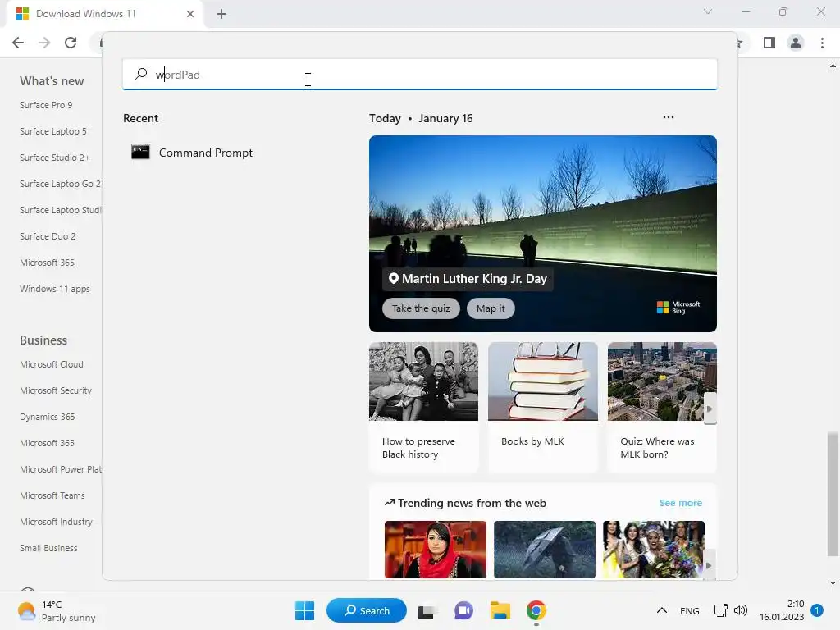The image size is (840, 630).
Task: Open the Chrome tab search chevron
Action: (x=708, y=11)
